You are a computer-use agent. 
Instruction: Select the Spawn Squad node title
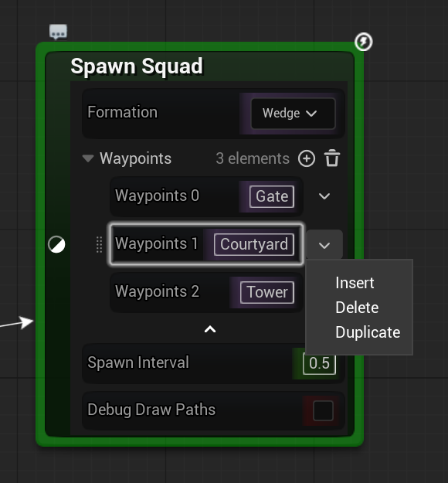point(137,66)
